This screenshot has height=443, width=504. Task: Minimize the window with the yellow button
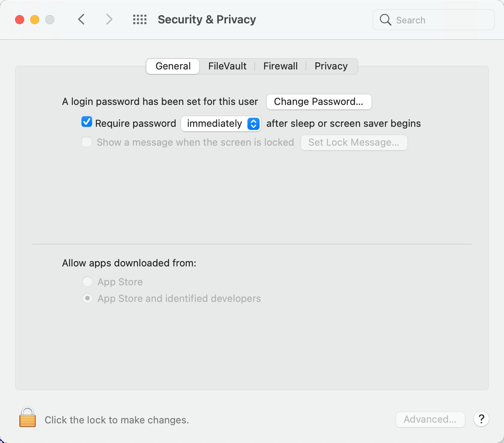point(35,20)
